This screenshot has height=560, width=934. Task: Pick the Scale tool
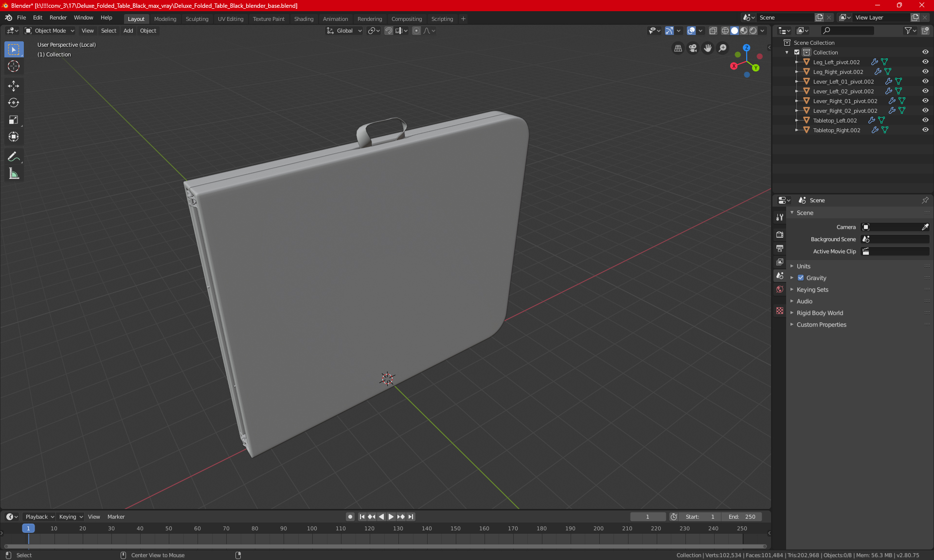(14, 120)
